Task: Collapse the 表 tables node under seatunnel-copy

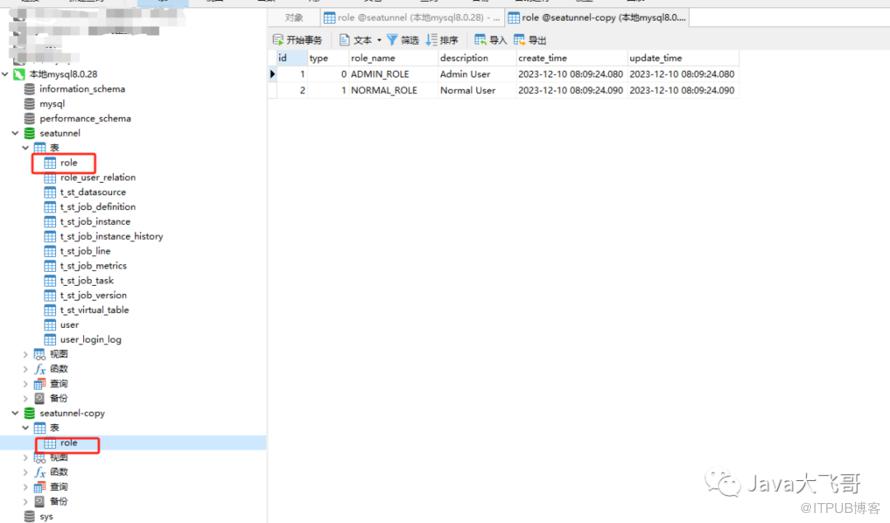Action: (26, 428)
